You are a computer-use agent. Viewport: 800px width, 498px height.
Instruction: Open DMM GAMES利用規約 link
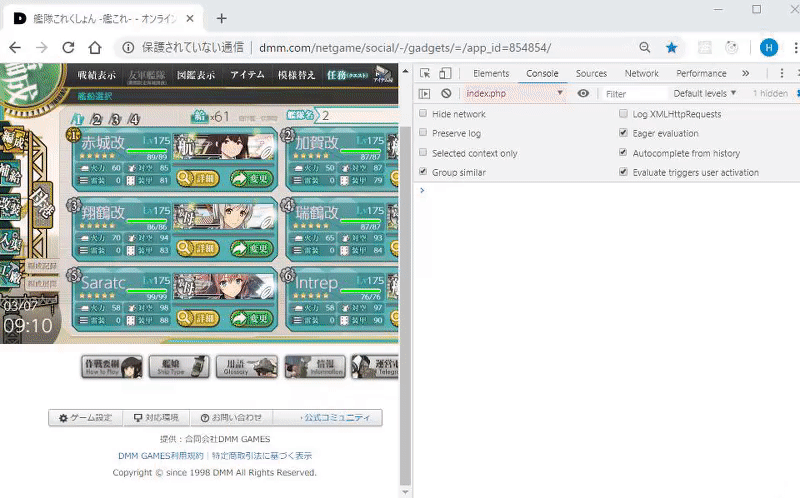(161, 456)
